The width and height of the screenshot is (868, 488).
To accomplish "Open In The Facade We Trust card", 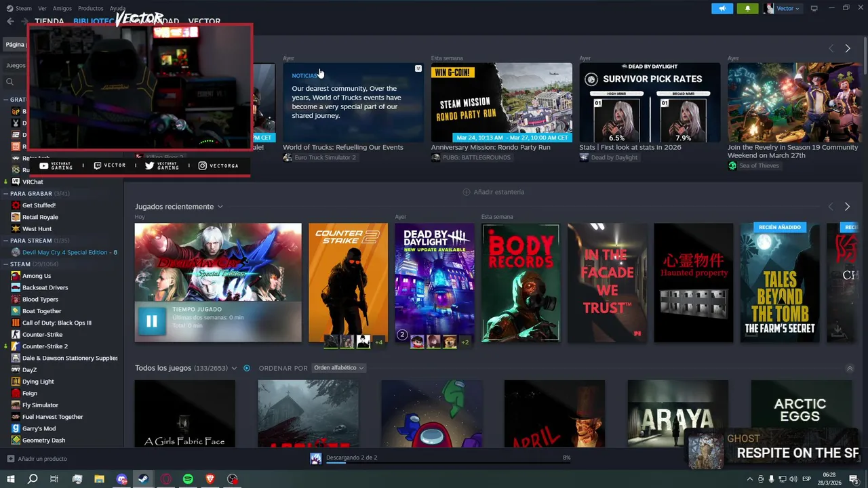I will (607, 283).
